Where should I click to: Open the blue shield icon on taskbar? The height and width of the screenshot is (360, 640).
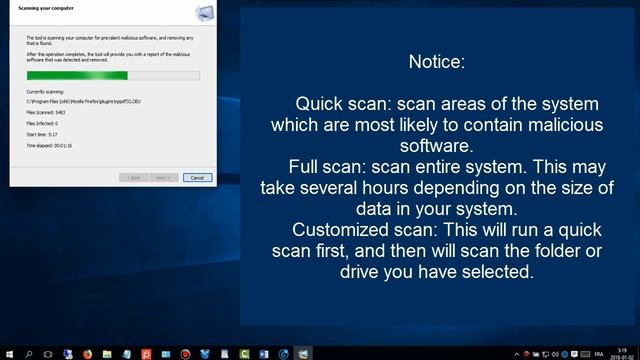pos(205,354)
